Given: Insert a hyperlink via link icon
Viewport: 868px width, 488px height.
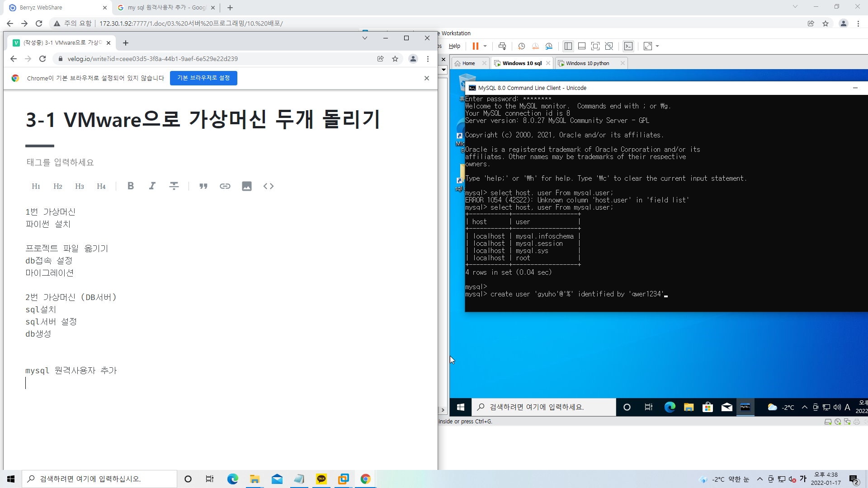Looking at the screenshot, I should point(225,186).
